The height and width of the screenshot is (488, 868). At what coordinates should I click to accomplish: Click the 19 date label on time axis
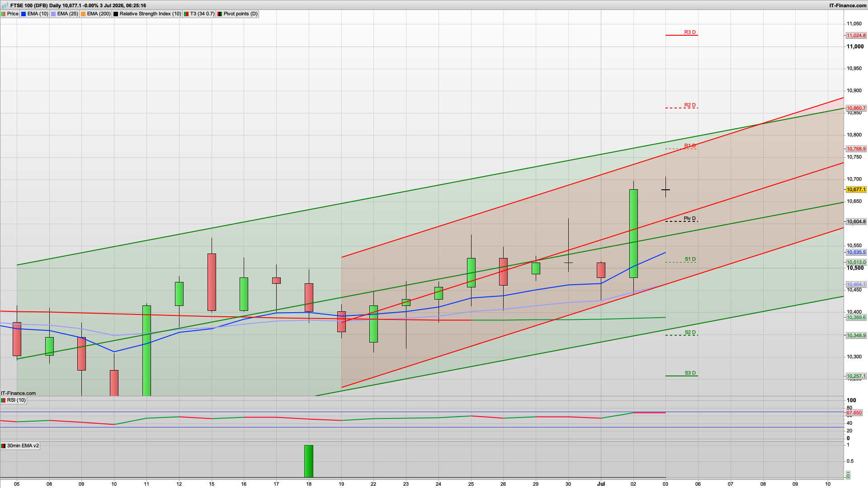341,484
